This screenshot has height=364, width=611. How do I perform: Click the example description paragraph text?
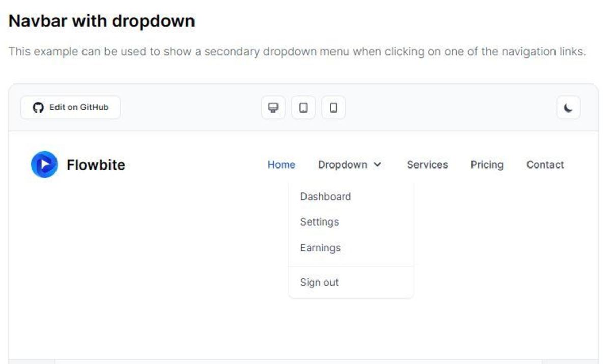297,51
